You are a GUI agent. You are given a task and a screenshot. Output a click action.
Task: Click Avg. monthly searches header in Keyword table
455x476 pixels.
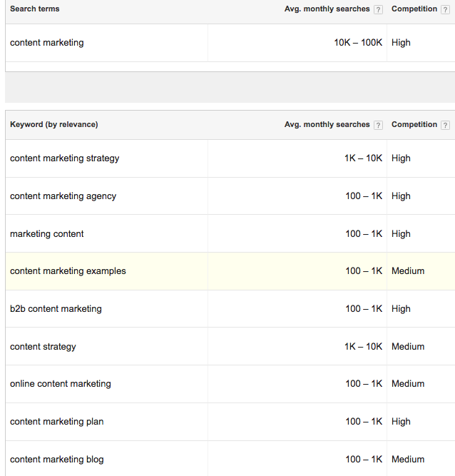(327, 125)
